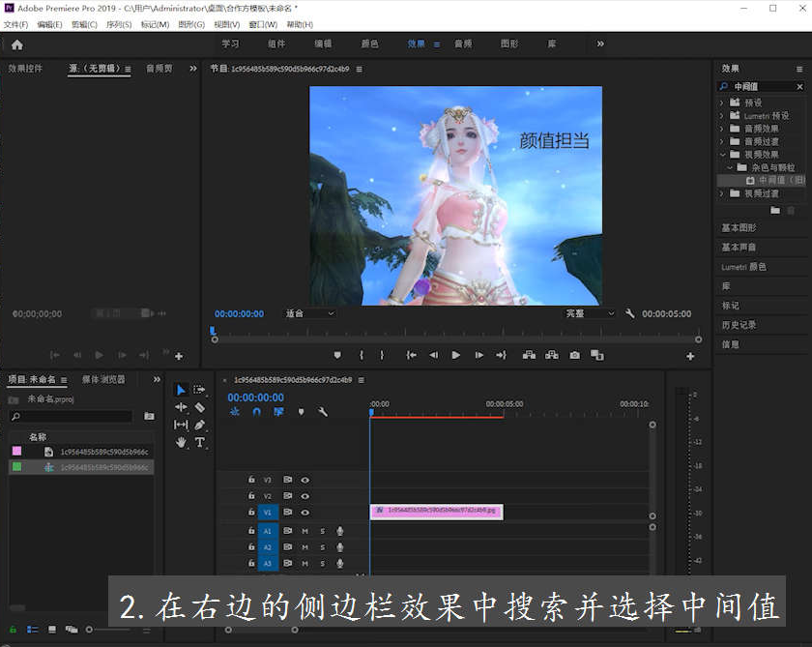Pick the Razor tool

pos(200,407)
